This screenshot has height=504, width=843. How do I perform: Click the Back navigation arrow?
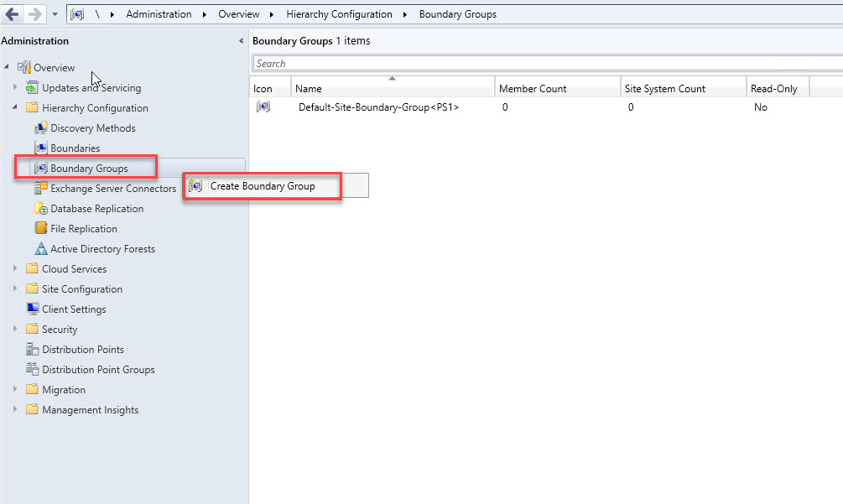(12, 14)
